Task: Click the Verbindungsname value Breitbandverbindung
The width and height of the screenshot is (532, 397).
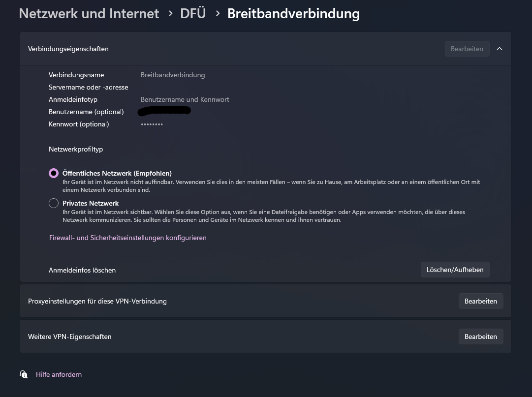Action: point(173,75)
